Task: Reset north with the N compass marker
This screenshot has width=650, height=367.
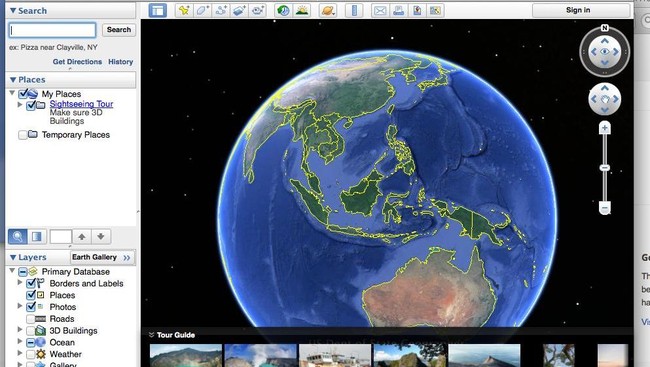Action: (x=604, y=28)
